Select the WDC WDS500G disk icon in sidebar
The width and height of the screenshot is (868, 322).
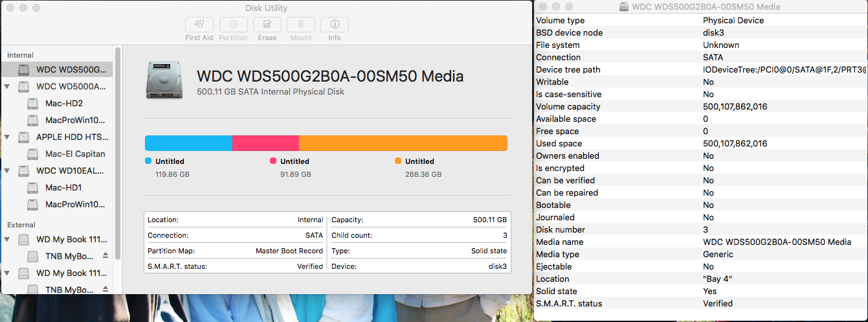[x=24, y=69]
